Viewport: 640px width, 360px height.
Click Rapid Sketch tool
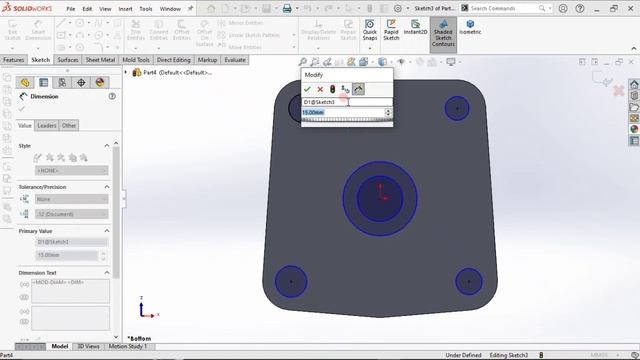click(391, 30)
